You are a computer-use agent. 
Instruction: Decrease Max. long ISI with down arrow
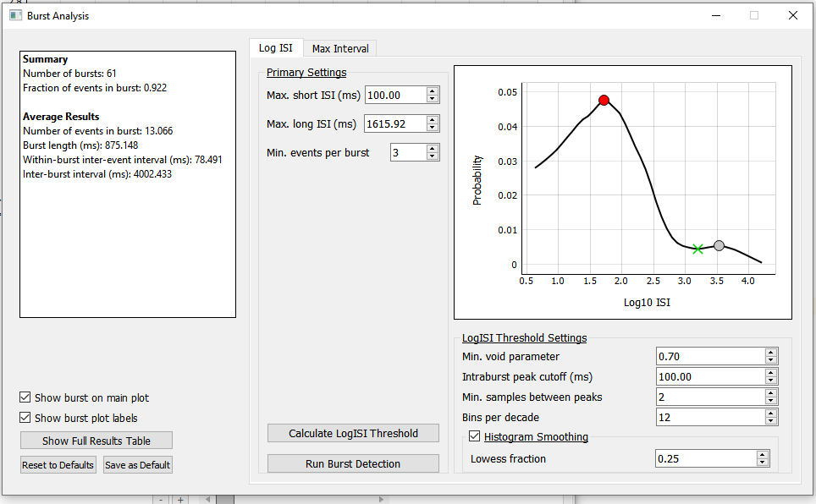click(432, 128)
